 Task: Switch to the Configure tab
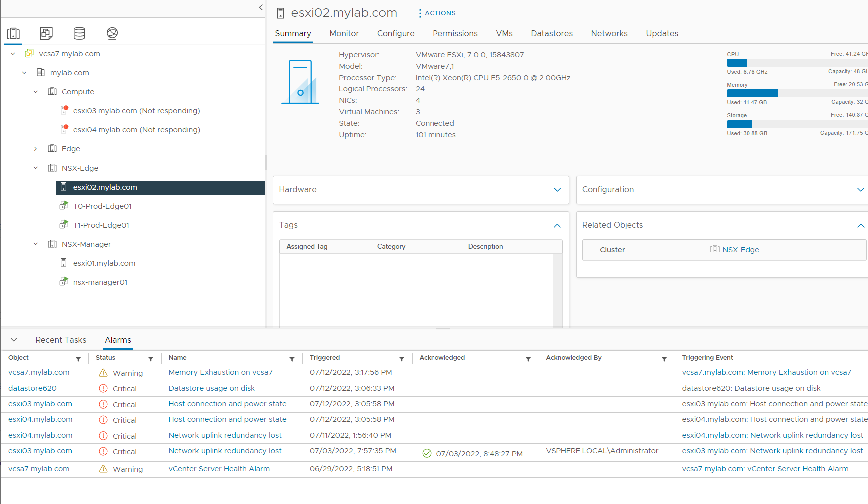click(396, 33)
